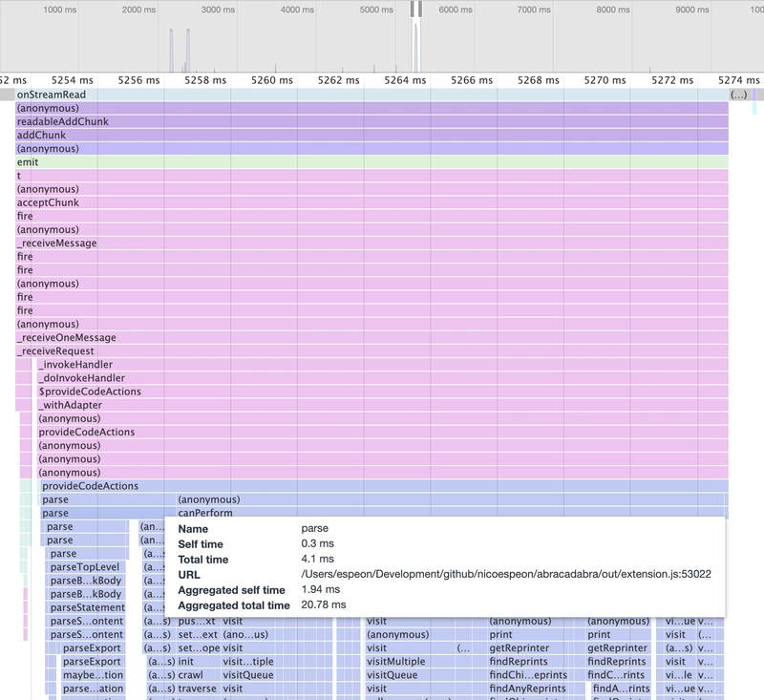Click the 5260 ms ruler mark
Image resolution: width=764 pixels, height=700 pixels.
[272, 80]
